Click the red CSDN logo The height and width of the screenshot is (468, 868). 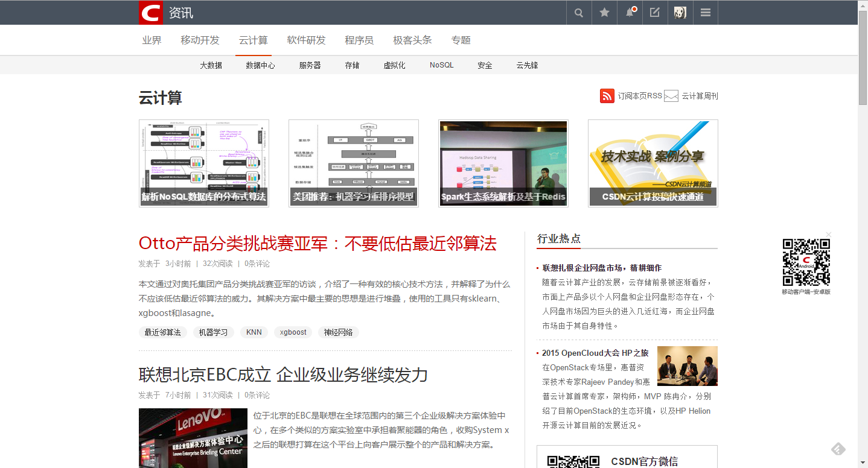tap(150, 13)
